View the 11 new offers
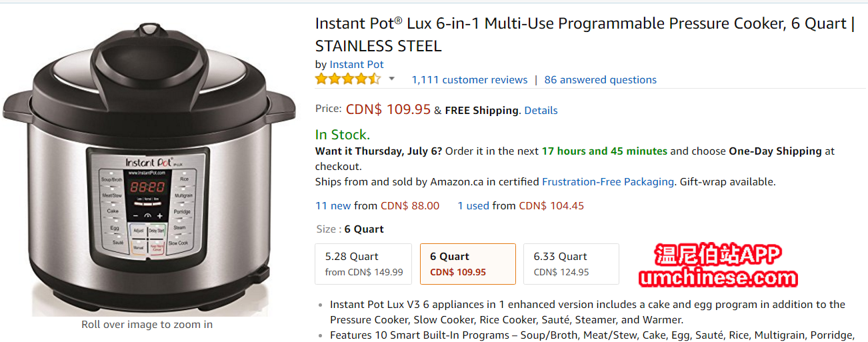 point(333,205)
